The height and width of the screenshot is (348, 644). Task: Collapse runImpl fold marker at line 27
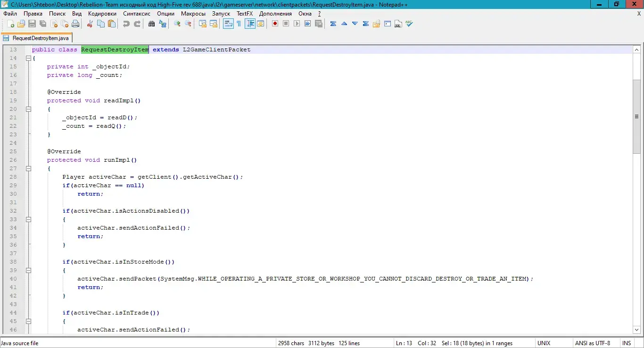28,168
